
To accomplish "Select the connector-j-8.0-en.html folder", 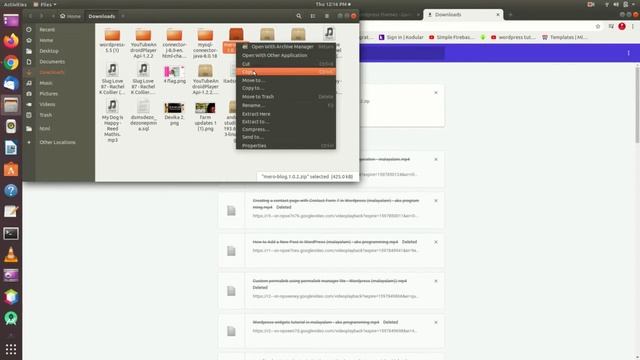I will 174,43.
